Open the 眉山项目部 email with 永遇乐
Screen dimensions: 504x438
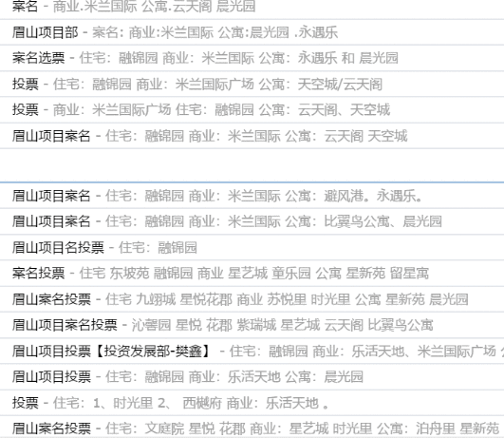click(252, 32)
